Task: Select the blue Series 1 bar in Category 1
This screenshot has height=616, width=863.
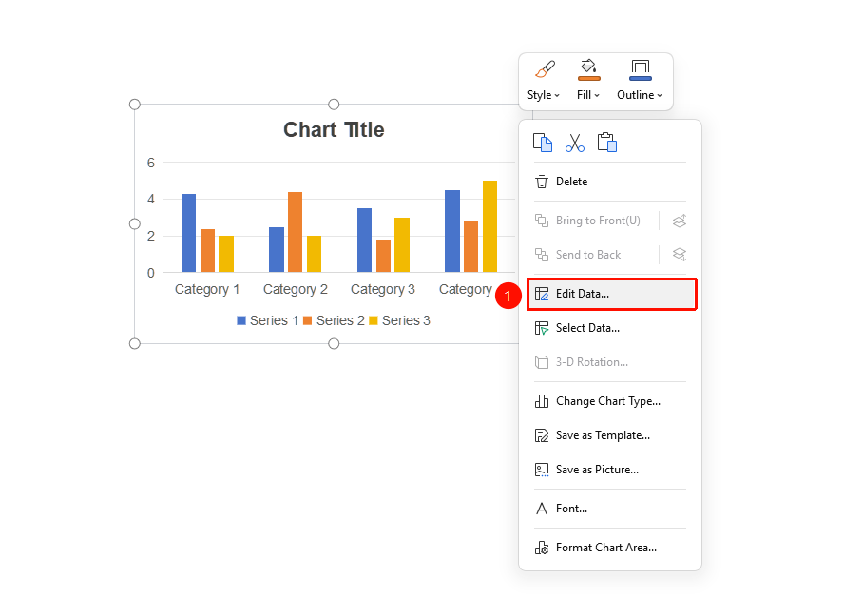Action: (189, 233)
